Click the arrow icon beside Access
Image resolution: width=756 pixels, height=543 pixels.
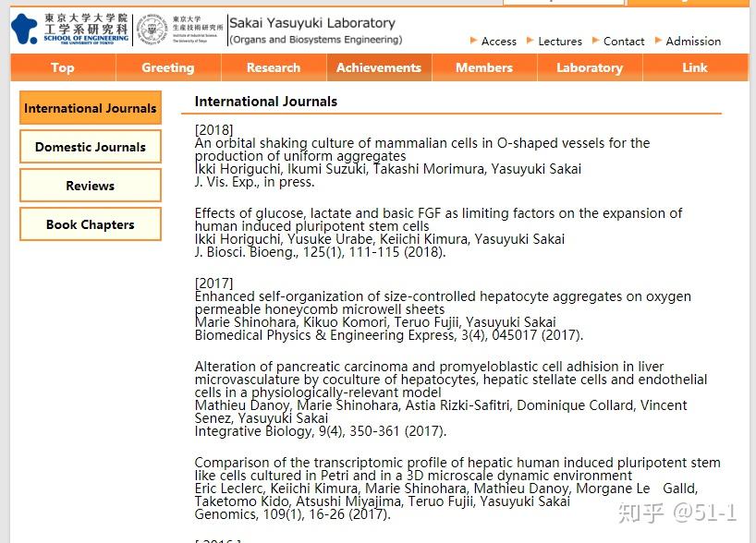point(473,41)
